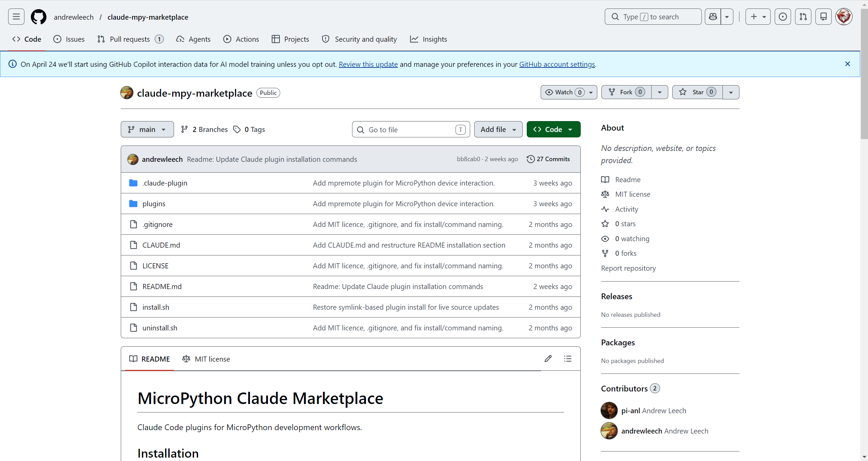Follow the 'Review this update' link

coord(368,64)
